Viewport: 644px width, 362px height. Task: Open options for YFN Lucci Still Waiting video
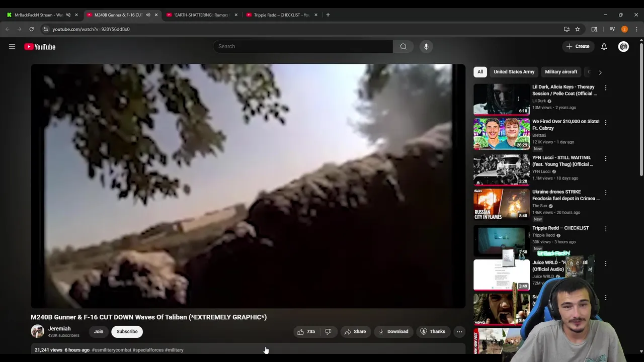tap(605, 158)
